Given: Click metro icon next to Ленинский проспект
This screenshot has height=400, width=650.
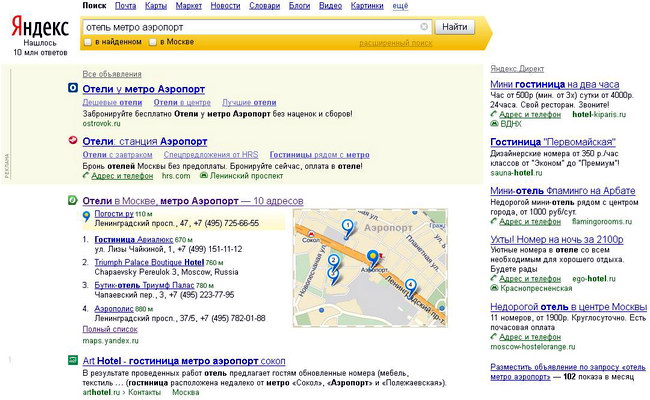Looking at the screenshot, I should click(204, 175).
